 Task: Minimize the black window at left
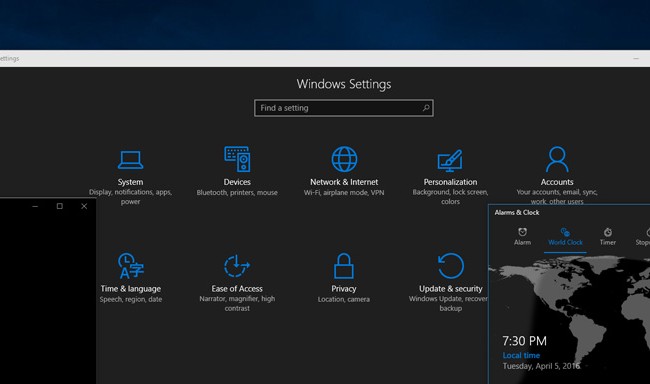(x=35, y=206)
